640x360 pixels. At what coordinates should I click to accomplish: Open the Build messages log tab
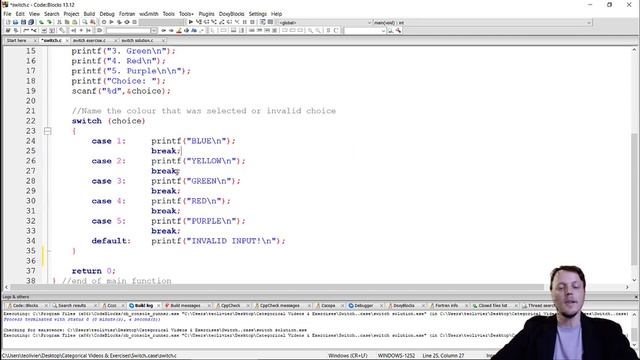185,305
